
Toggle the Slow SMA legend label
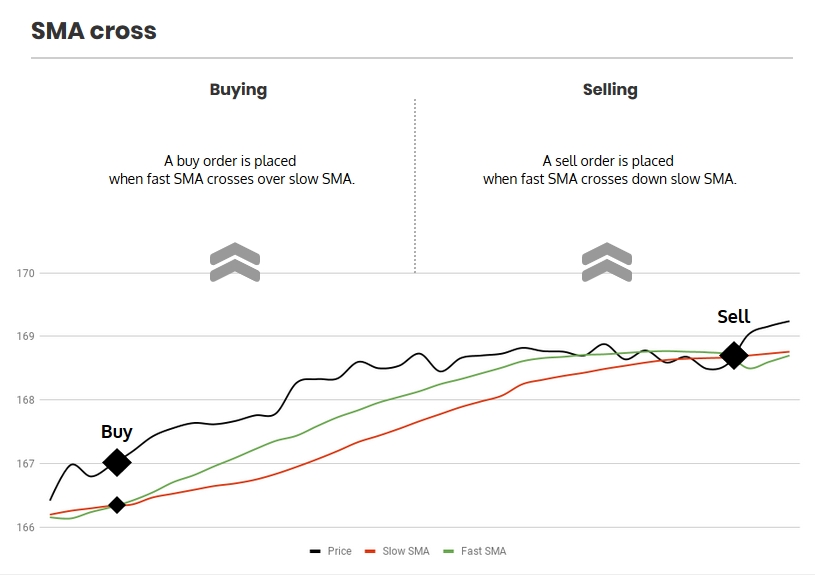click(x=406, y=551)
